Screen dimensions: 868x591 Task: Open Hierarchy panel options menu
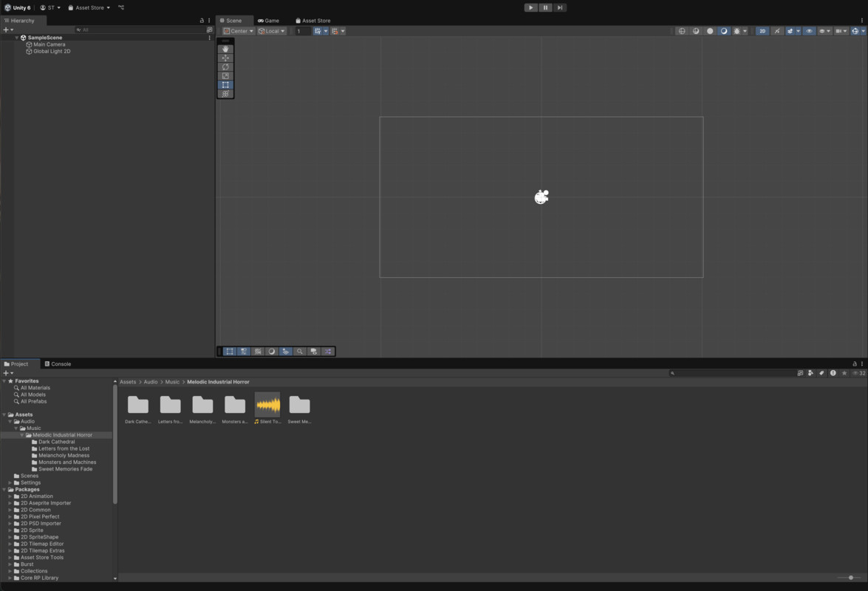pos(209,21)
